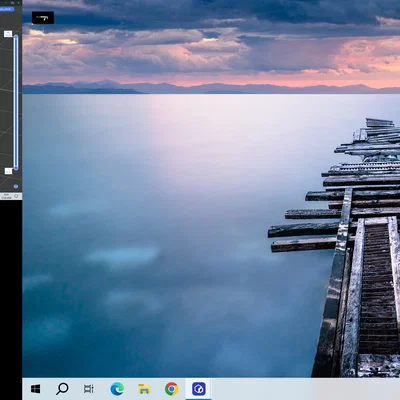400x400 pixels.
Task: Open File Explorer from the taskbar
Action: coord(144,389)
